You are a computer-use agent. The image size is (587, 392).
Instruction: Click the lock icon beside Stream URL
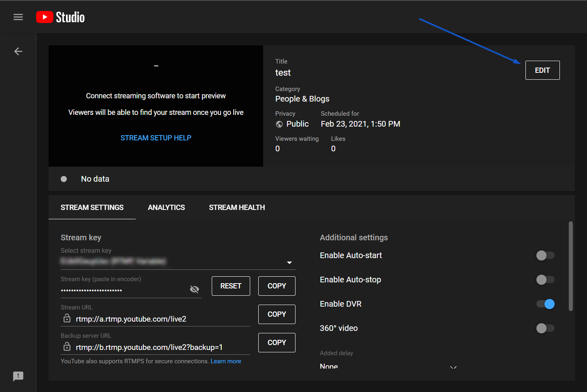tap(67, 319)
